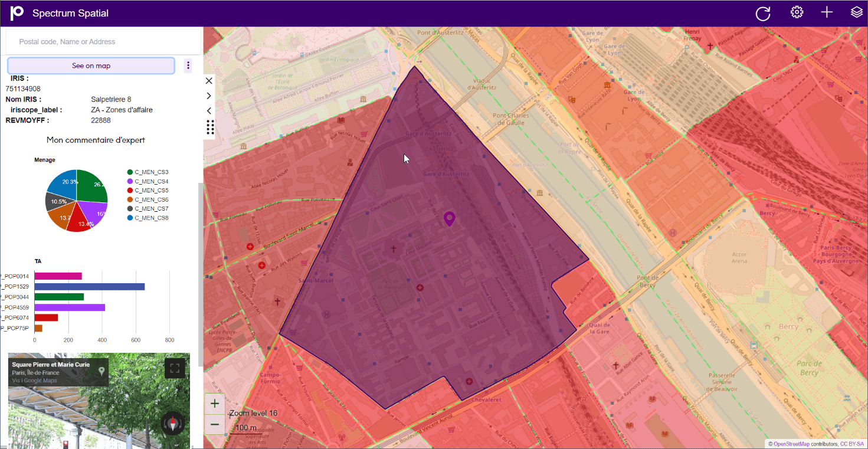Close the side panel with X
Image resolution: width=868 pixels, height=449 pixels.
click(x=209, y=80)
